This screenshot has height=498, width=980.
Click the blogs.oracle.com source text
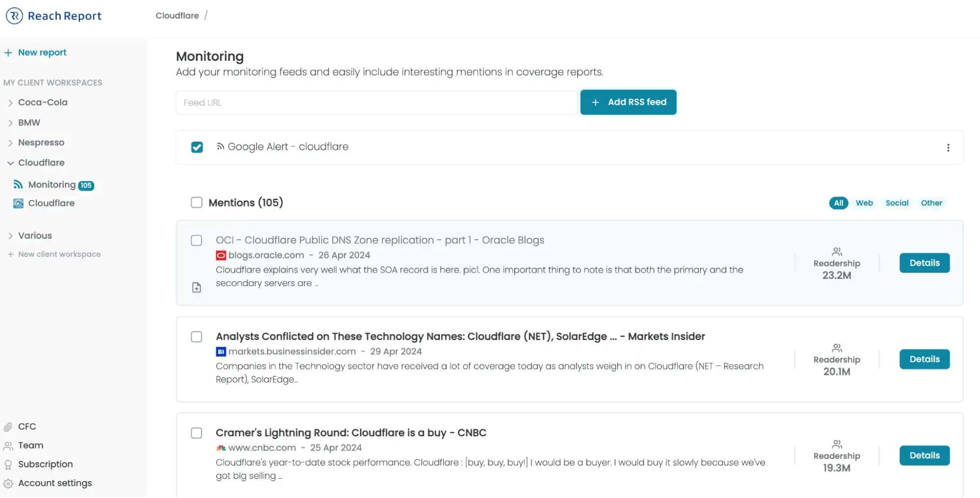coord(266,255)
